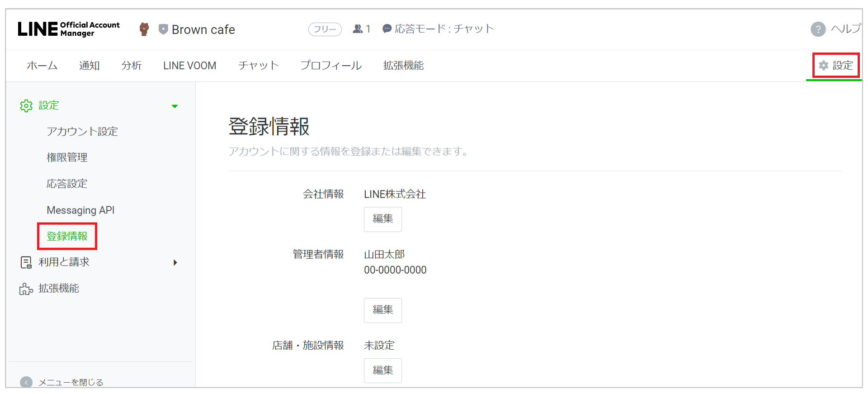Image resolution: width=868 pixels, height=394 pixels.
Task: Edit the 会社情報 company information
Action: point(382,219)
